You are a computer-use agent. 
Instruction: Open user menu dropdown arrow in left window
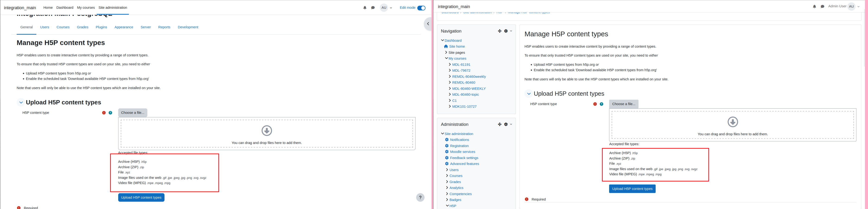(x=391, y=8)
